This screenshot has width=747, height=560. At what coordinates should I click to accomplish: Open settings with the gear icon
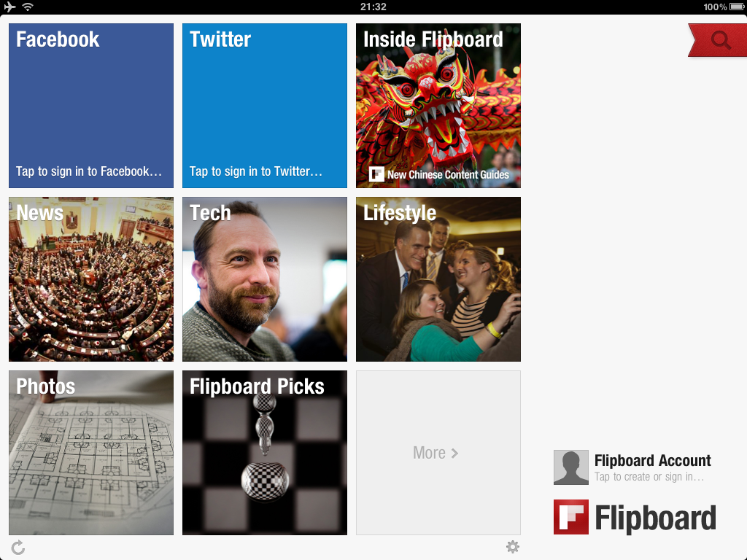[513, 547]
